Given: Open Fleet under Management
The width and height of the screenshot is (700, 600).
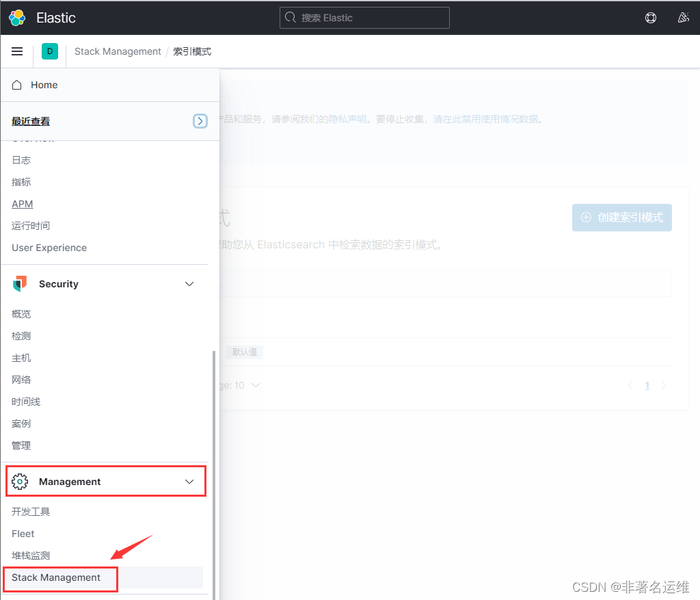Looking at the screenshot, I should [23, 534].
